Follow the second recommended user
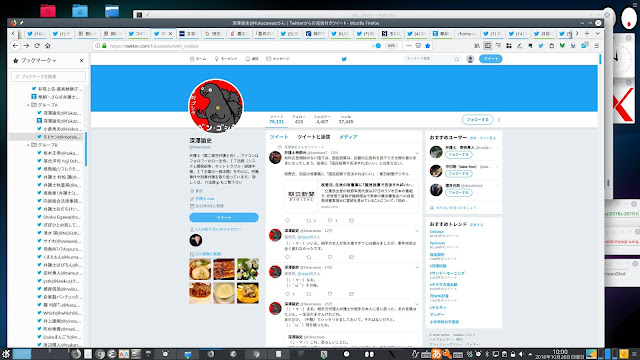This screenshot has height=360, width=640. [459, 173]
